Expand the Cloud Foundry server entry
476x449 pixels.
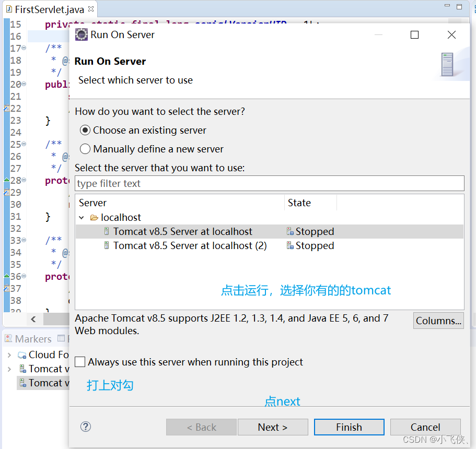point(9,355)
